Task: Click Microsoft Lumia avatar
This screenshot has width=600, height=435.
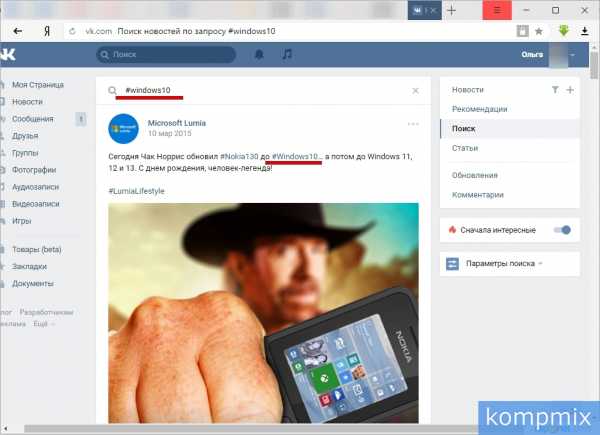Action: pyautogui.click(x=123, y=129)
